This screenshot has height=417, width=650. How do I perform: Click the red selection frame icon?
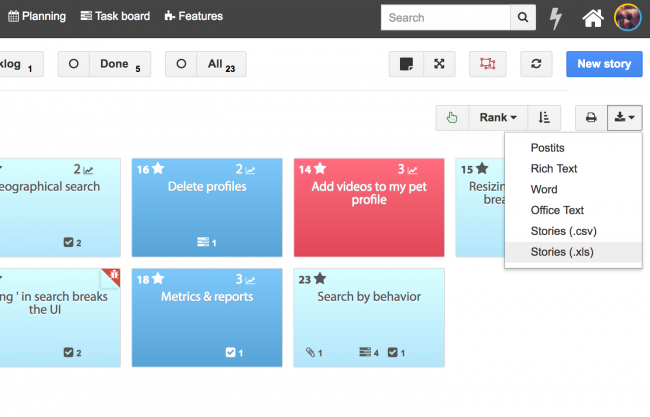pyautogui.click(x=487, y=64)
